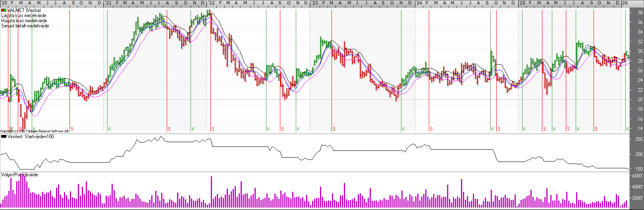Click the last green K signal marker
644x210 pixels.
pos(628,129)
